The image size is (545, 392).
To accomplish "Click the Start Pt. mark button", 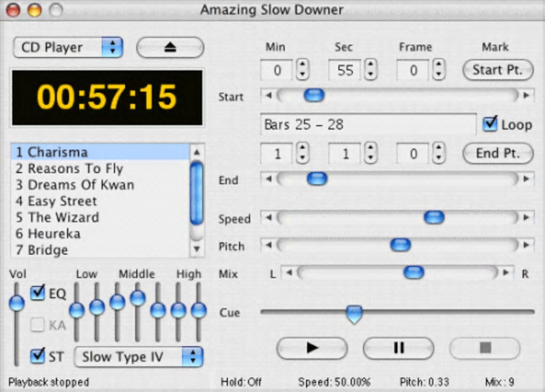I will [497, 70].
